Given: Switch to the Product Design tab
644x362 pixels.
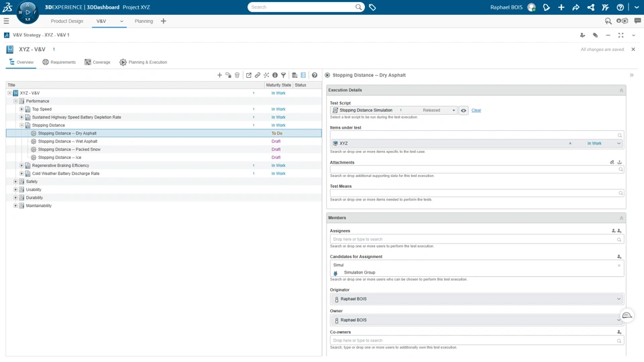Looking at the screenshot, I should [67, 21].
